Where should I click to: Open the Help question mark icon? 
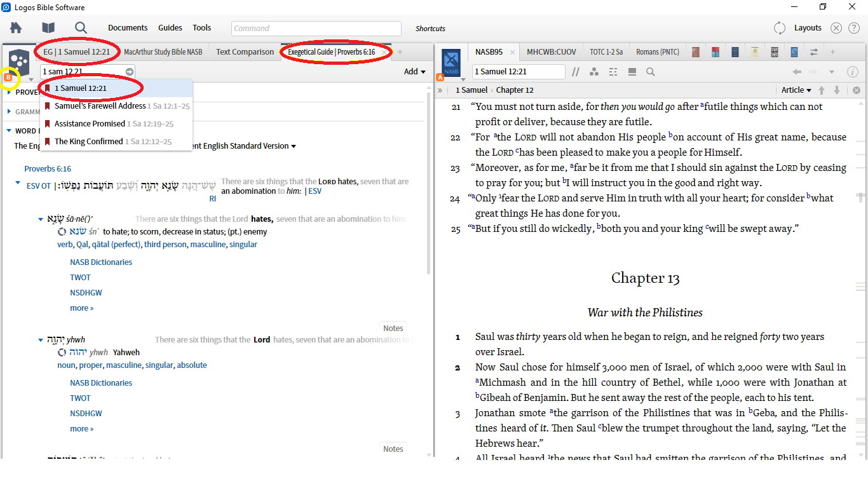tap(854, 28)
